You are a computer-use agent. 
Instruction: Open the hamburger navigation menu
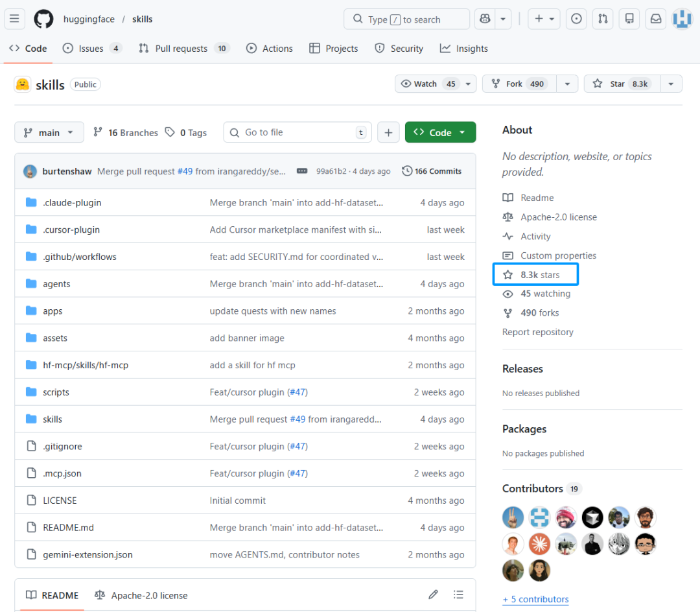(x=15, y=19)
